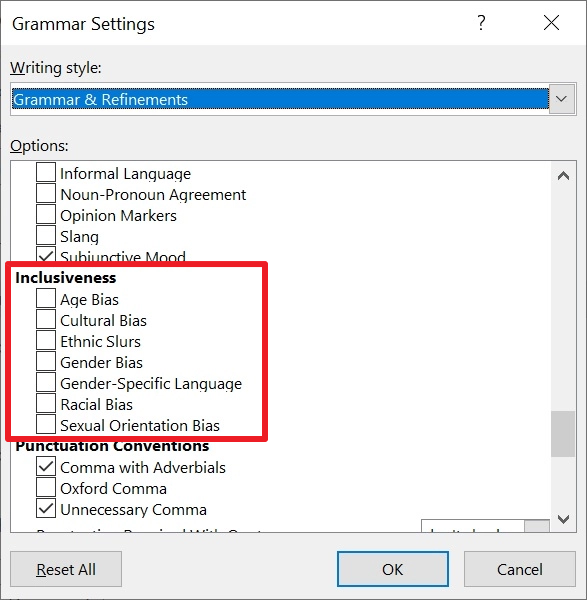This screenshot has height=600, width=587.
Task: Check the Noun-Pronoun Agreement option
Action: [46, 194]
